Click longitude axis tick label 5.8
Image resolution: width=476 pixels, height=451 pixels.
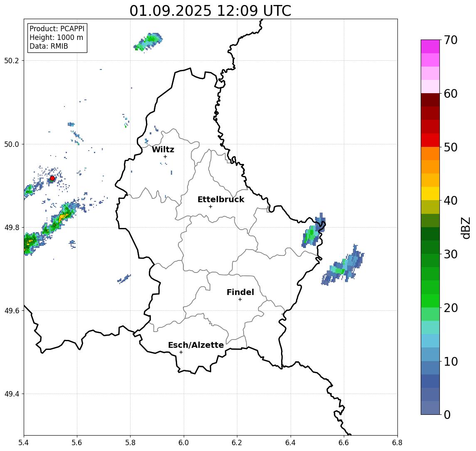[130, 443]
